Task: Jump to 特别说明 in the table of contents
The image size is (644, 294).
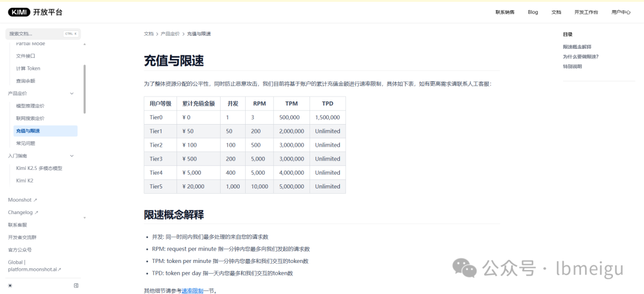Action: click(x=572, y=67)
